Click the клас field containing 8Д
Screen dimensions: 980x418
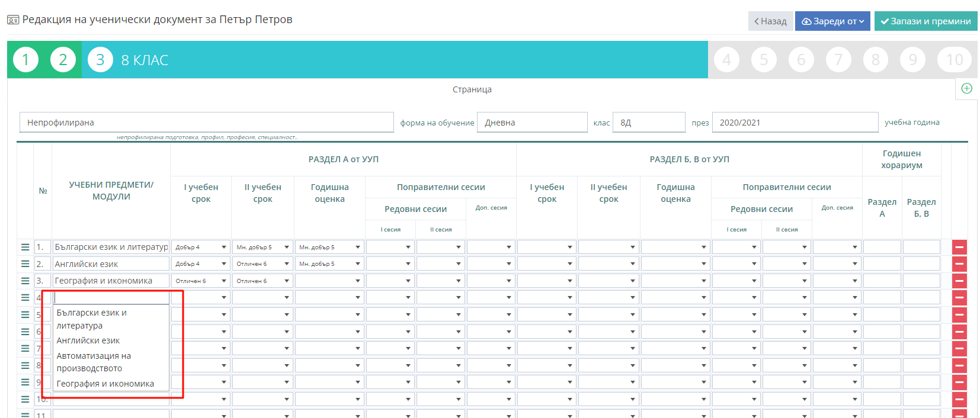point(649,123)
